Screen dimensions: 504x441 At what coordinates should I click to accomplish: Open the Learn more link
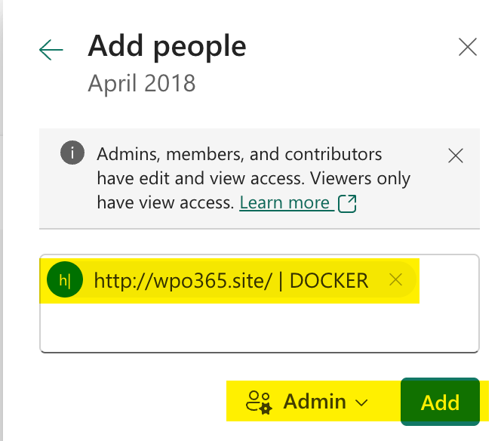pyautogui.click(x=284, y=203)
